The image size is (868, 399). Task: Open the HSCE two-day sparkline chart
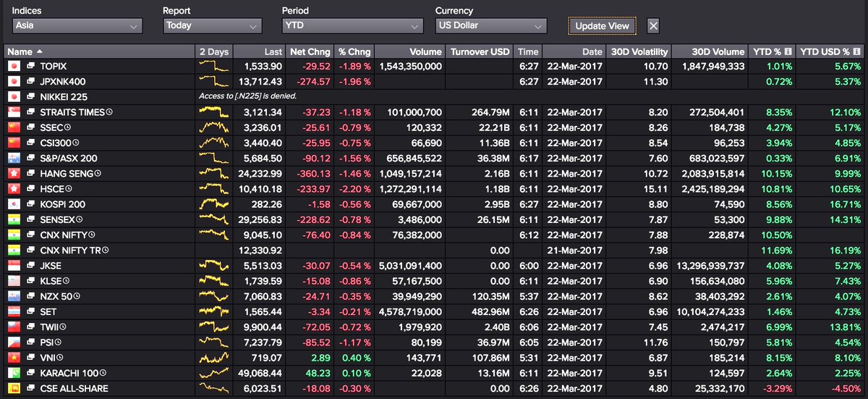point(214,188)
